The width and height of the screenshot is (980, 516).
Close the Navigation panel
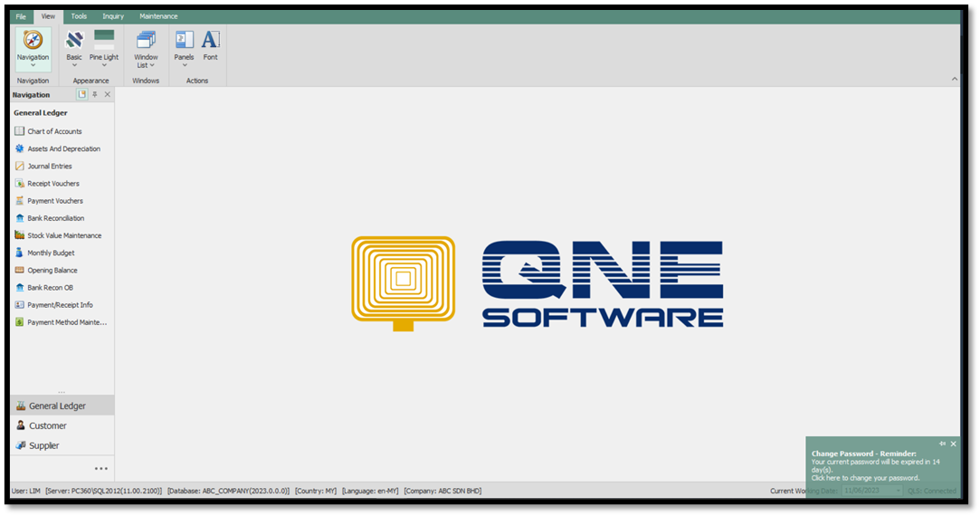(x=108, y=94)
